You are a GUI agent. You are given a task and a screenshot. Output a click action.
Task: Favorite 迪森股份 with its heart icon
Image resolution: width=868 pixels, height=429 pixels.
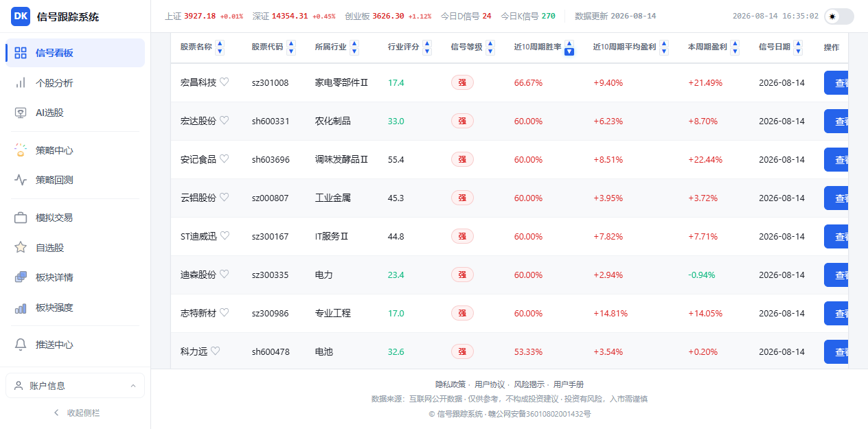[224, 275]
